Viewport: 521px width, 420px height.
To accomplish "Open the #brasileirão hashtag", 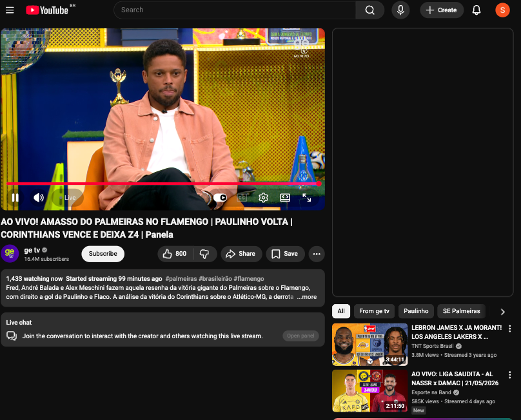I will click(x=215, y=278).
